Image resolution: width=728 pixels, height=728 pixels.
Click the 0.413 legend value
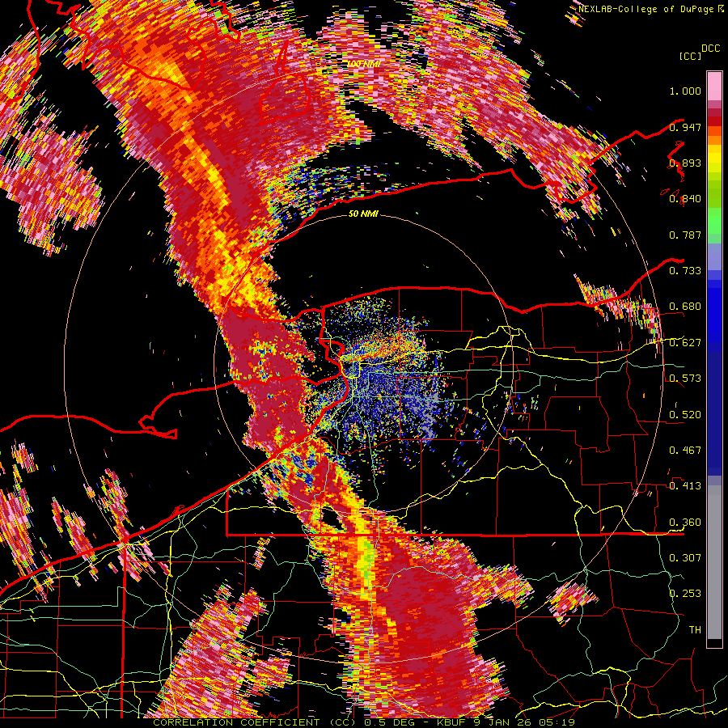[685, 486]
